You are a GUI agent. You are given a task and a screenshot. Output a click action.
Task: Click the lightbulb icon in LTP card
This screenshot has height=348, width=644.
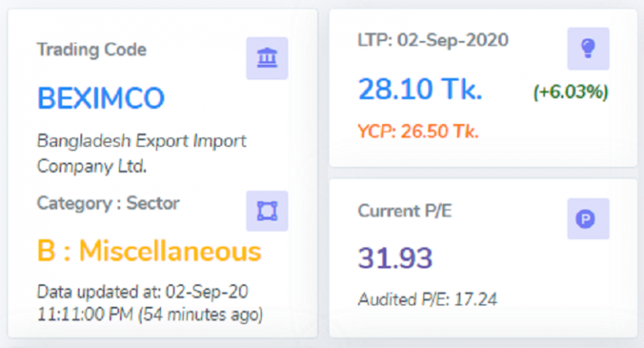[x=588, y=49]
